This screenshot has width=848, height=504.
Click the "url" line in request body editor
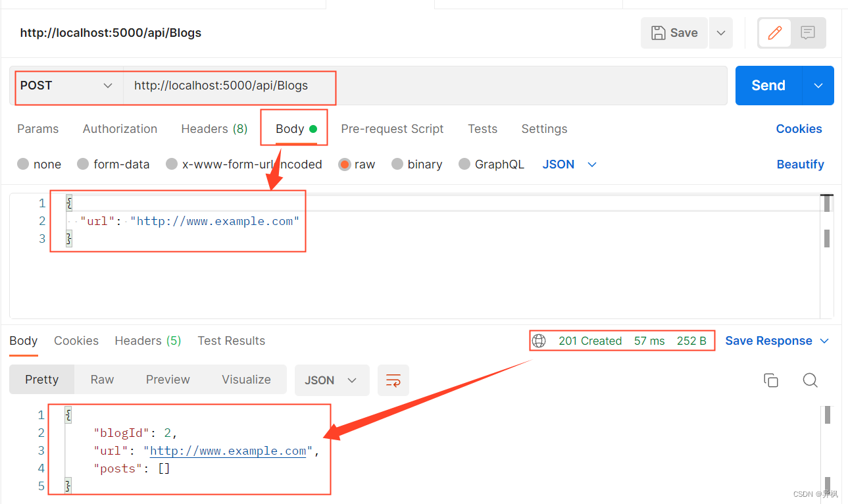pos(189,221)
